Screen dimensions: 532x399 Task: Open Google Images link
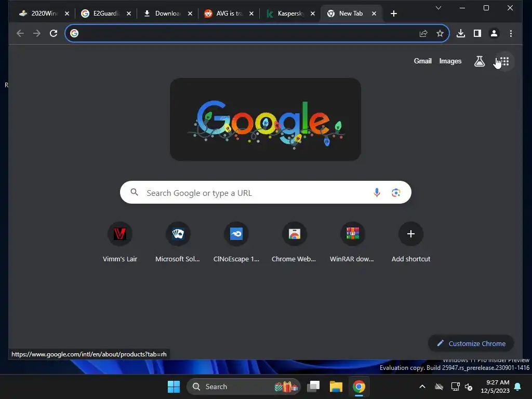[x=450, y=61]
